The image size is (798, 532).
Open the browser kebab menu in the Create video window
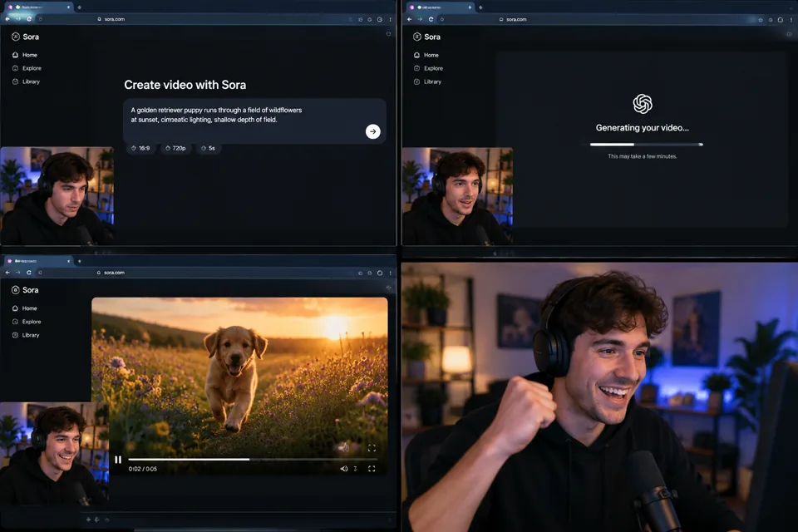click(x=391, y=19)
